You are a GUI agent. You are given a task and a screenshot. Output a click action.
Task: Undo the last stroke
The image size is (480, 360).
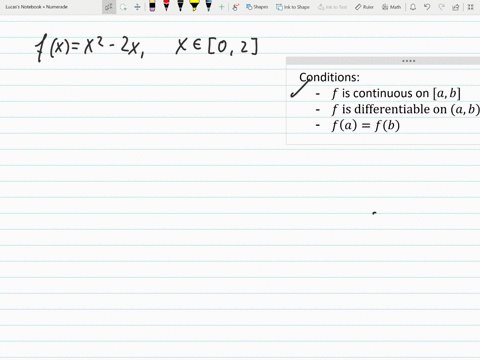click(x=427, y=7)
